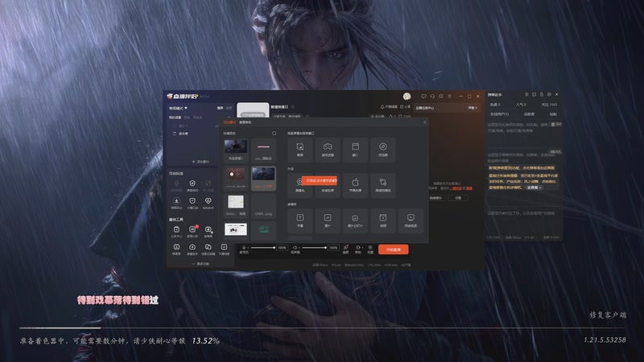Add a text subtitle (字幕) source
Screen dimensions: 644x362
[299, 220]
